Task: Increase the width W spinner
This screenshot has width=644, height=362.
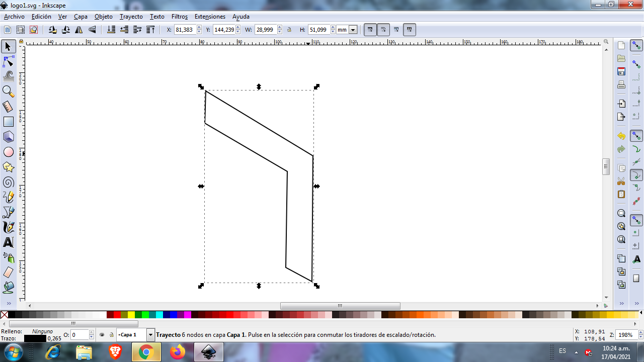Action: [x=279, y=28]
